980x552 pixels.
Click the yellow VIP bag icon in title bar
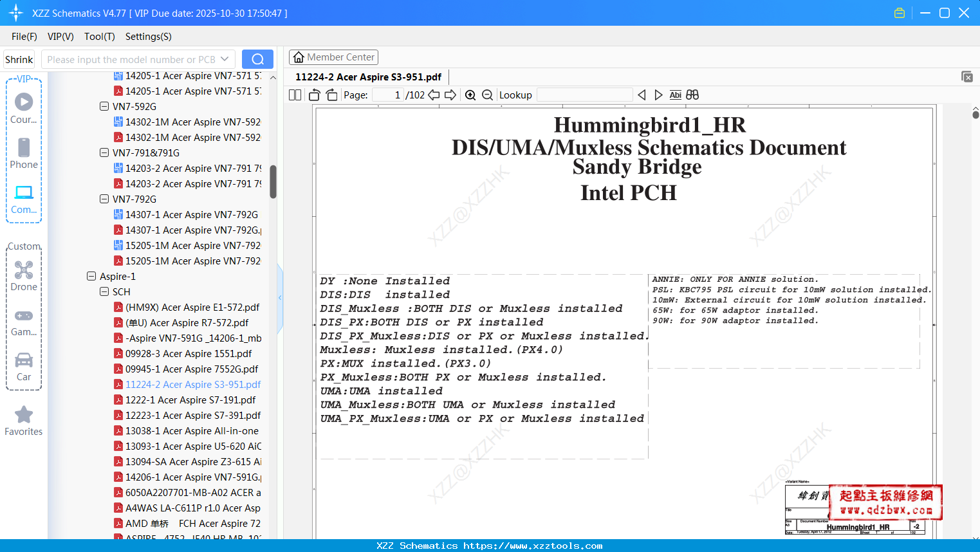tap(900, 13)
